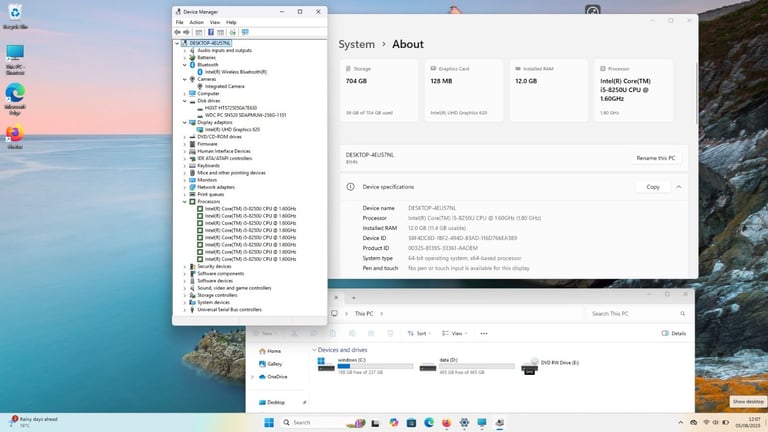Select Intel(R) UHD Graphics 620 adapter
Viewport: 768px width, 432px height.
click(232, 130)
